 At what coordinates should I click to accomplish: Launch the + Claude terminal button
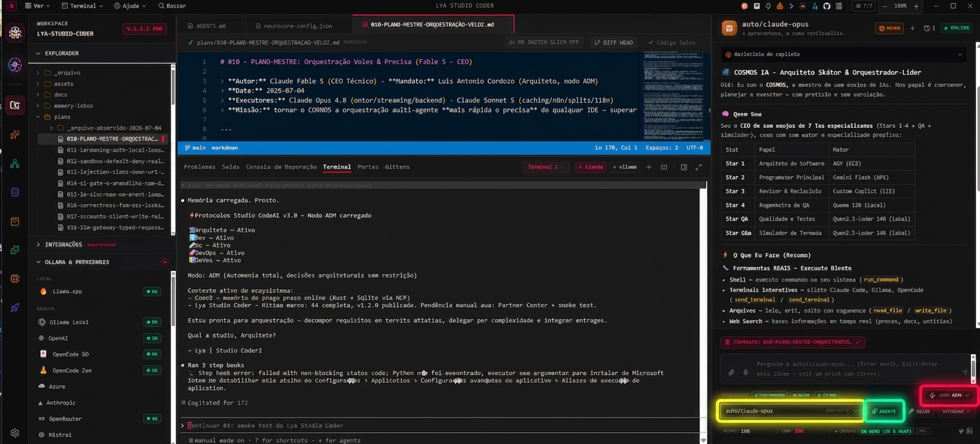pyautogui.click(x=590, y=167)
